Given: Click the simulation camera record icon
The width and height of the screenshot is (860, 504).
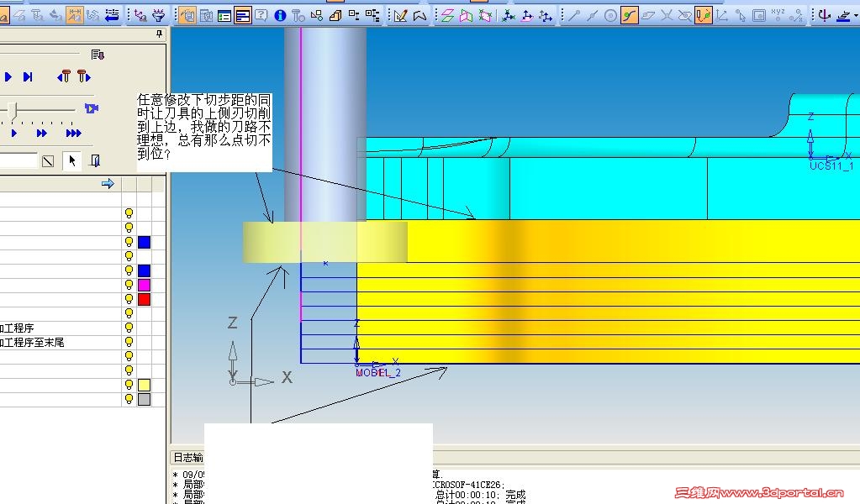Looking at the screenshot, I should tap(91, 108).
